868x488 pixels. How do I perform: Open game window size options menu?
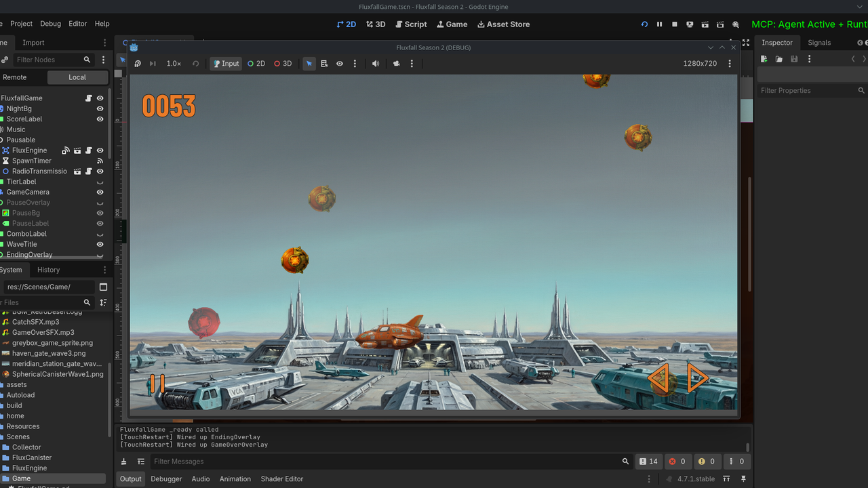point(730,64)
